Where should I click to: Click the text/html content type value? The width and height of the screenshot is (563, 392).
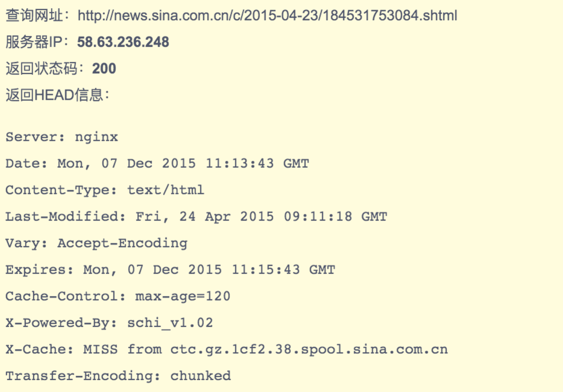(x=165, y=190)
